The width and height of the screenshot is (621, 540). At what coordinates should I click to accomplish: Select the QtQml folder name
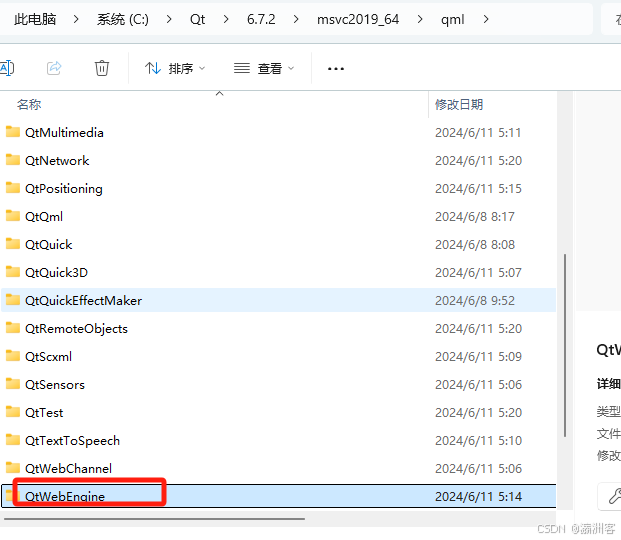click(44, 217)
